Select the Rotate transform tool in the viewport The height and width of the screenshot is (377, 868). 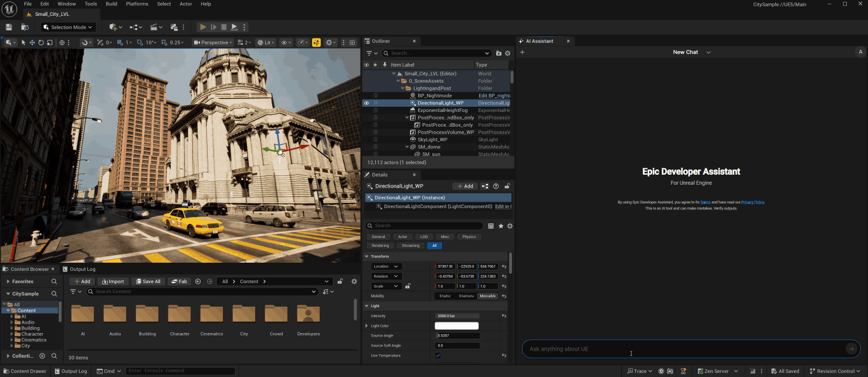(x=41, y=43)
